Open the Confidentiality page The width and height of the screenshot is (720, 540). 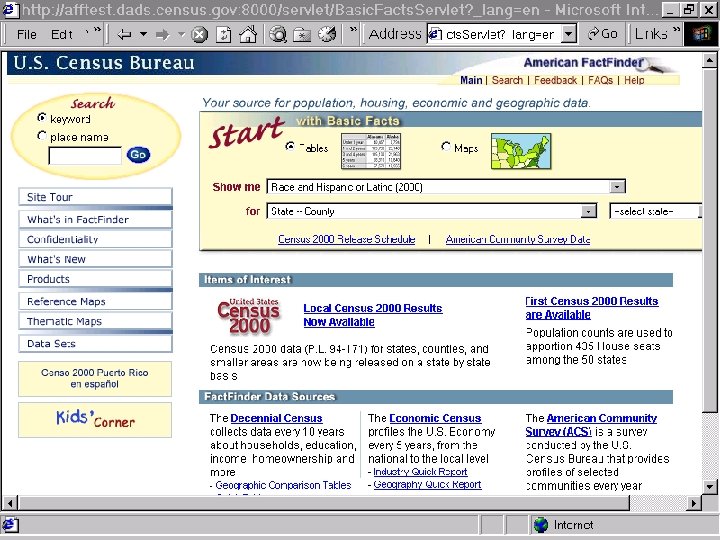(x=96, y=239)
